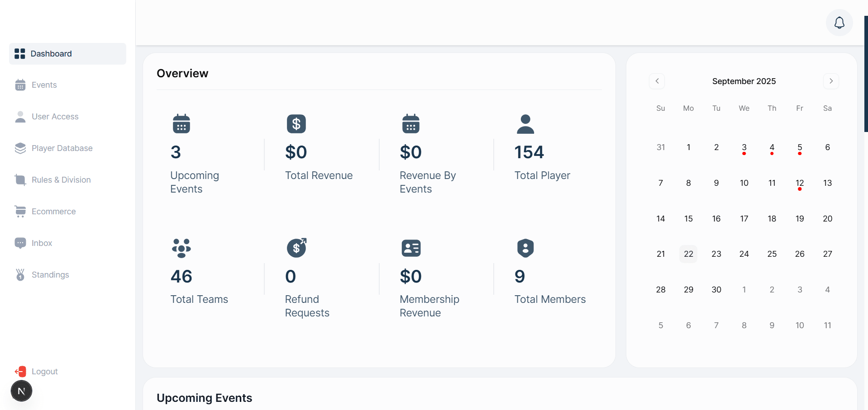Click the Total Members shield icon

pos(525,248)
